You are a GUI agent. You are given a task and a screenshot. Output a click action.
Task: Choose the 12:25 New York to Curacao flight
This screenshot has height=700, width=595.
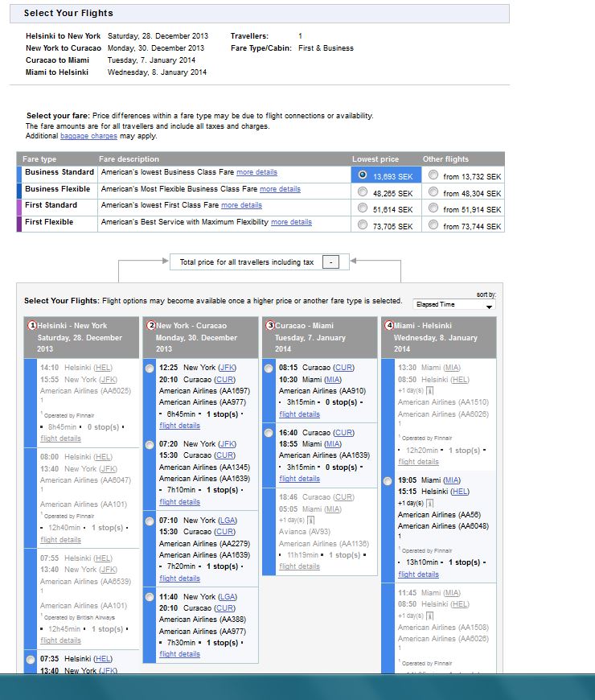(150, 369)
